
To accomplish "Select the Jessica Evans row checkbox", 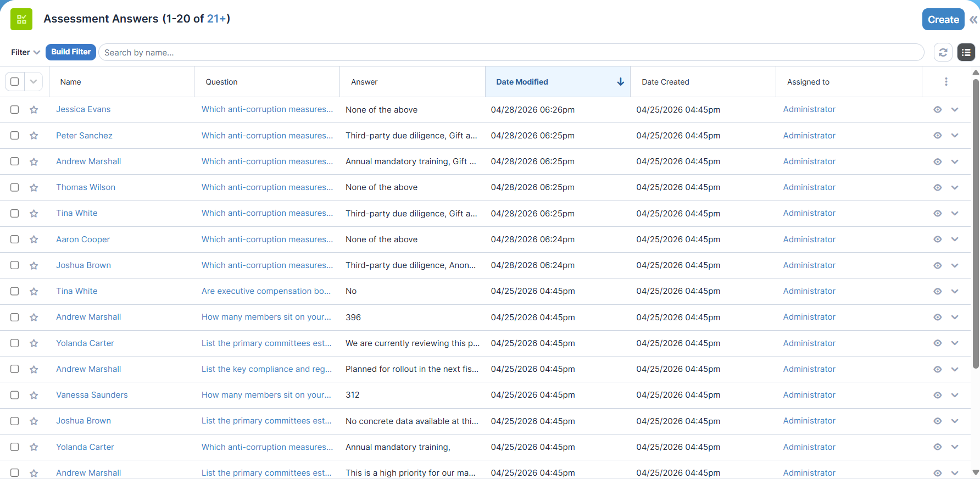I will [x=15, y=110].
